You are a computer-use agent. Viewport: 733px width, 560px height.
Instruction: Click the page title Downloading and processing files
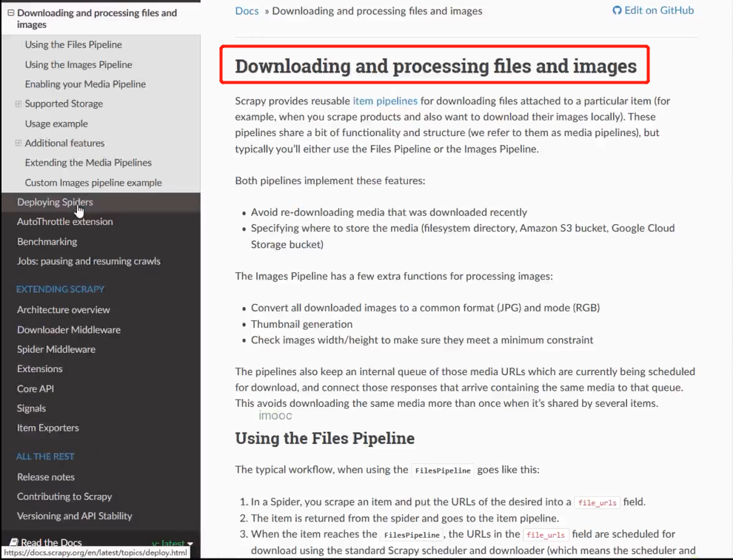(435, 66)
